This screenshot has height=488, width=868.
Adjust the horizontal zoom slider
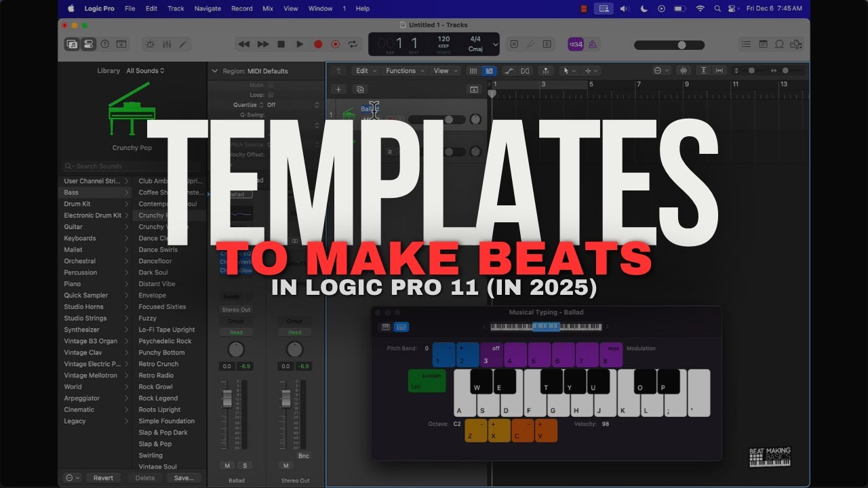(x=785, y=70)
